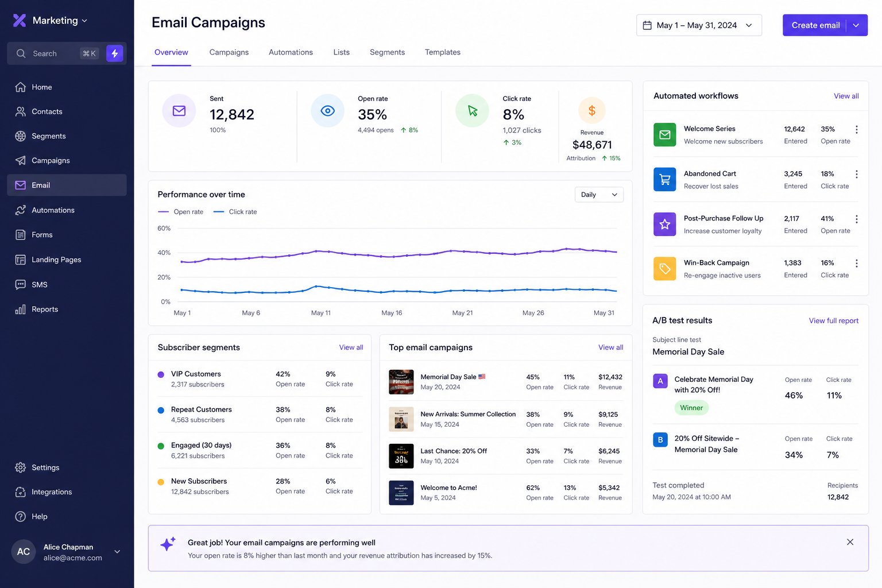Click the sparkle icon in insight banner
The width and height of the screenshot is (882, 588).
(168, 544)
